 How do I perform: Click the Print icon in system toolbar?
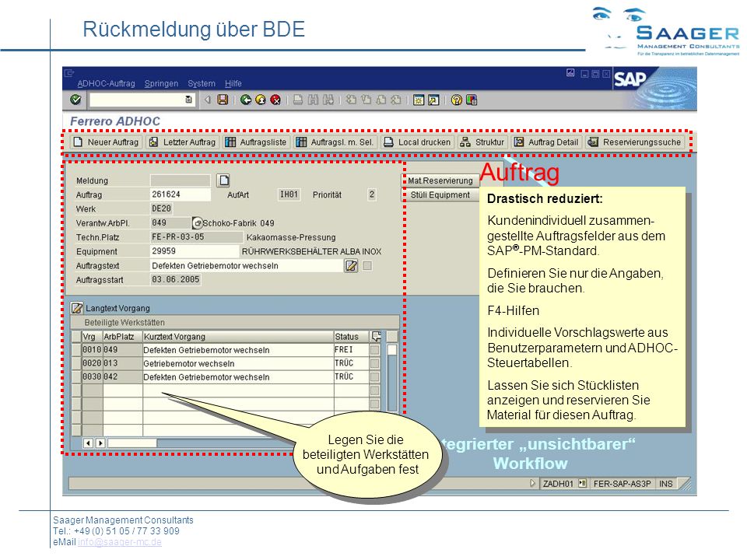coord(298,100)
